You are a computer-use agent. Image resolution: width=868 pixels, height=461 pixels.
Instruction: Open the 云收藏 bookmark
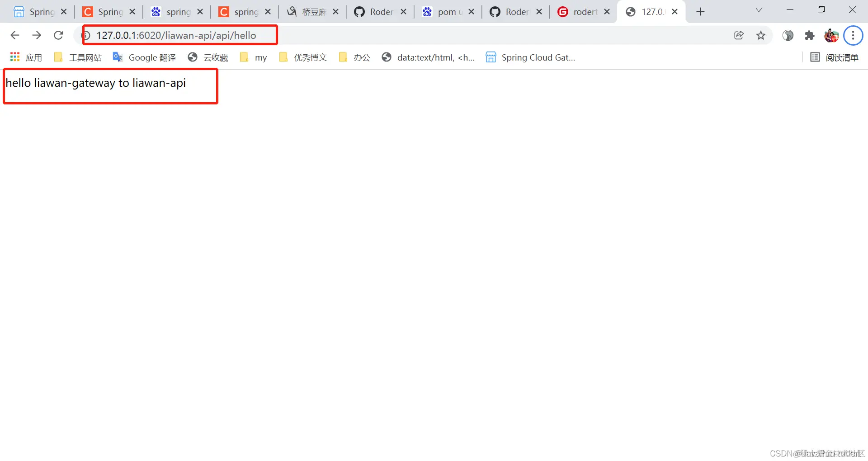pyautogui.click(x=208, y=57)
